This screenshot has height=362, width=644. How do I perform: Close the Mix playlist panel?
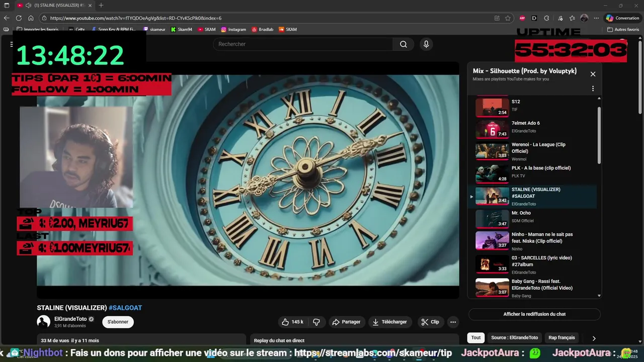pyautogui.click(x=593, y=74)
